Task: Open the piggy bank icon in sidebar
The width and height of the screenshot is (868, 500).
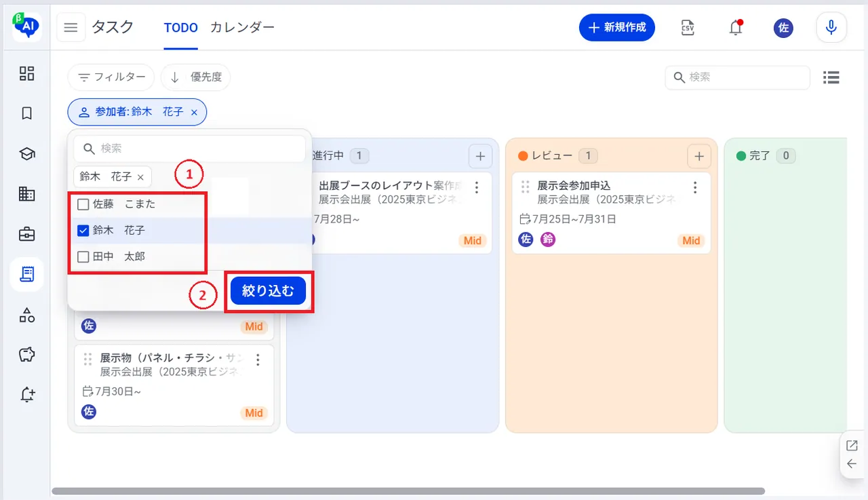Action: pyautogui.click(x=26, y=354)
